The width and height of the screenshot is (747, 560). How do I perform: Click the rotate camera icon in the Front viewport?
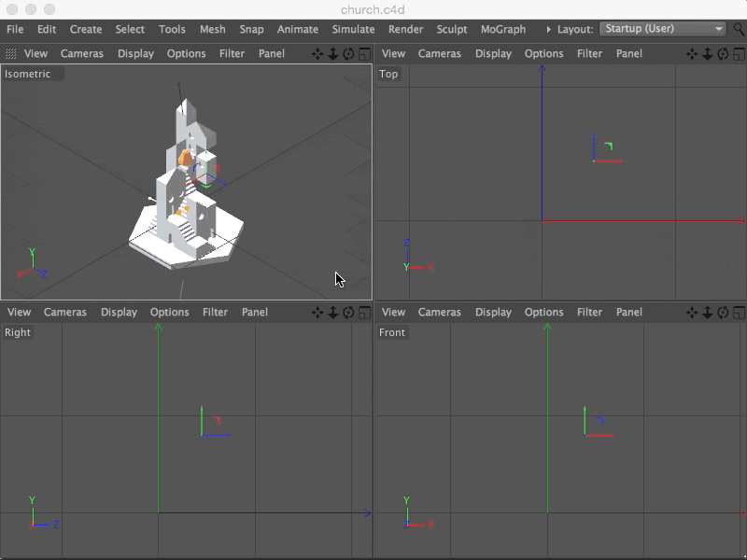pyautogui.click(x=721, y=312)
